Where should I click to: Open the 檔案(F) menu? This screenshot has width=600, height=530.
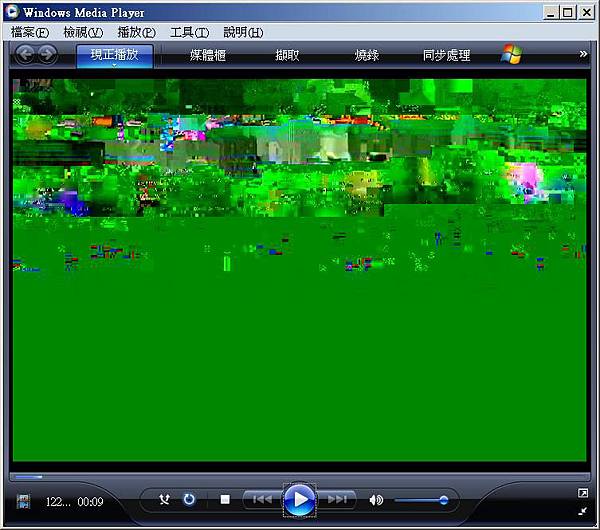[x=30, y=33]
